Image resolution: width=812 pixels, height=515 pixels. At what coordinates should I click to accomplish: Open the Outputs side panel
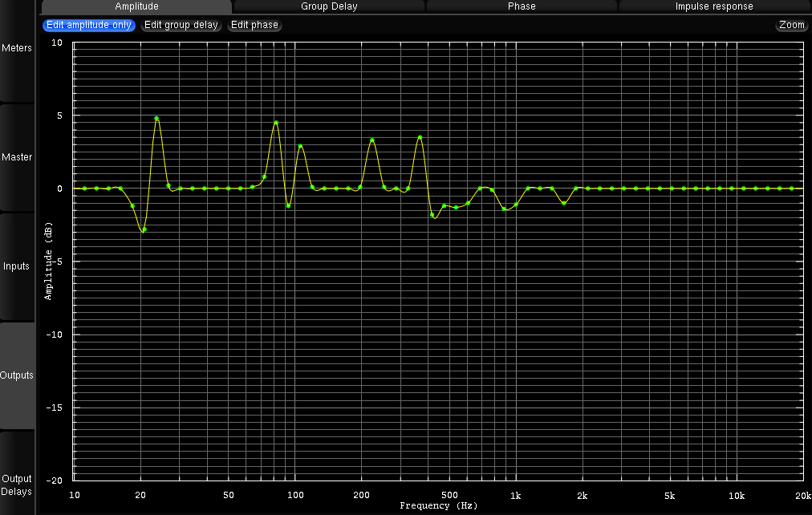17,375
